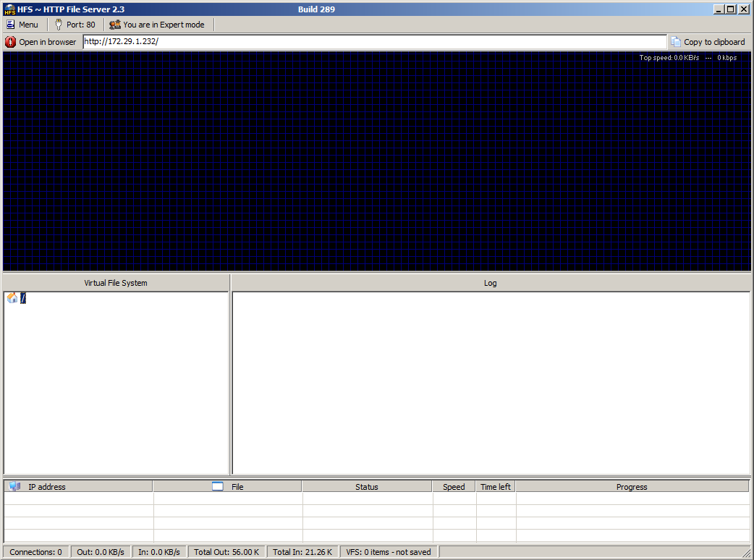The image size is (754, 560).
Task: Click the clipboard copy icon
Action: 675,42
